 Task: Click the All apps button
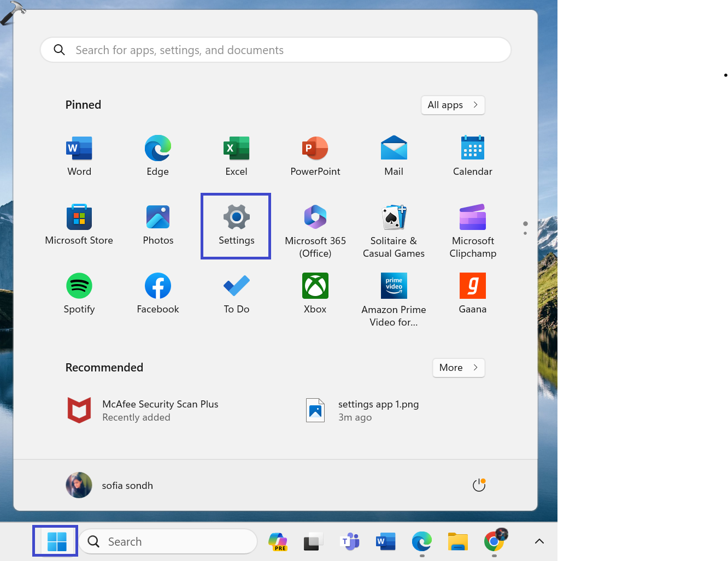pos(453,105)
